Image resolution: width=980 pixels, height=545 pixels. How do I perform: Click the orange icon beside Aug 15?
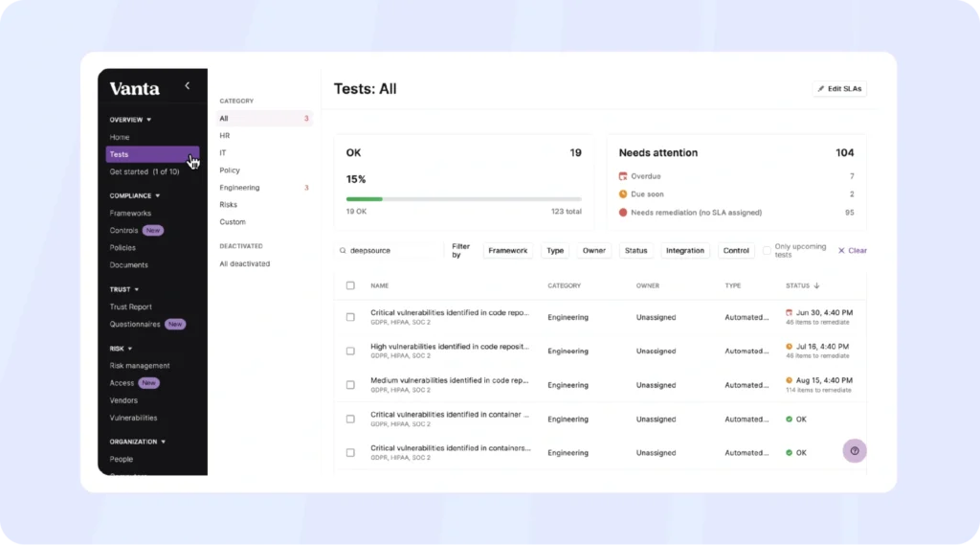coord(789,380)
